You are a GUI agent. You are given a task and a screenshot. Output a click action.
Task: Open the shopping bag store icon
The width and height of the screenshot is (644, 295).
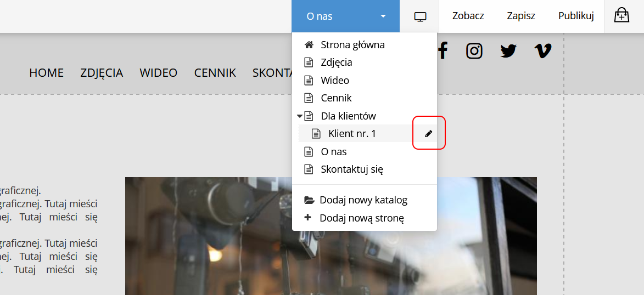click(621, 15)
